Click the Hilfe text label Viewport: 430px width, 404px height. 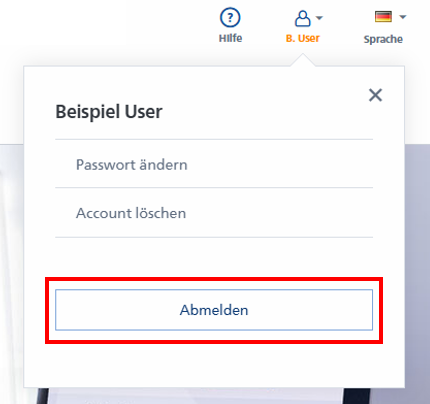click(230, 38)
